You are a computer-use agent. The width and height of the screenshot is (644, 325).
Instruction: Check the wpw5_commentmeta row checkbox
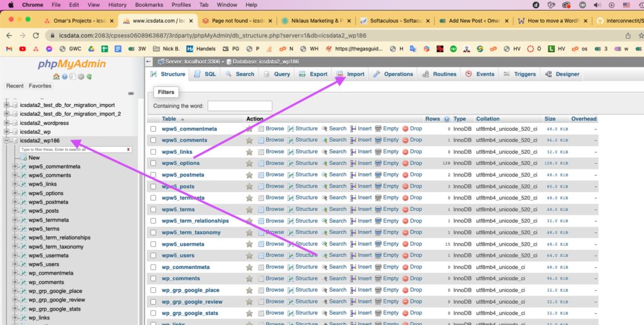click(x=153, y=128)
